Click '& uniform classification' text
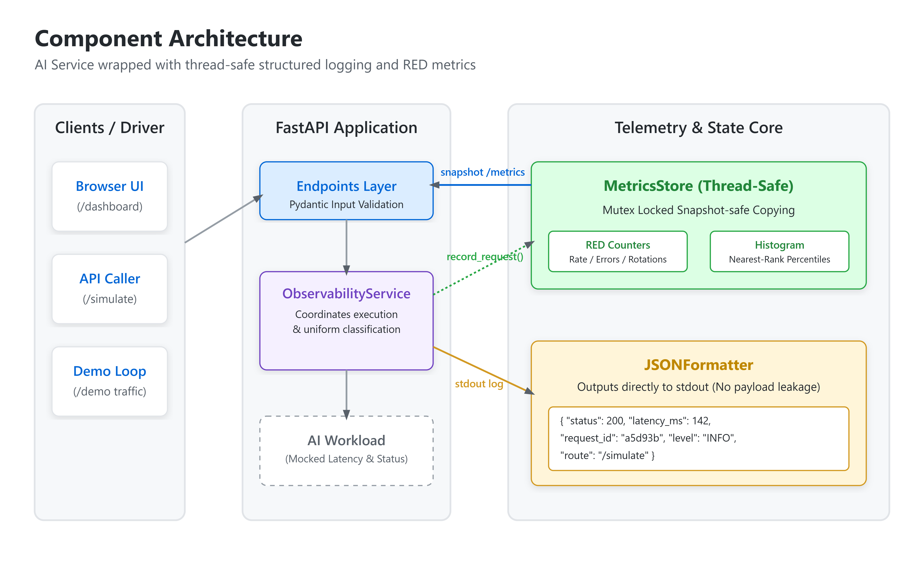Screen dimensions: 924x578 [x=346, y=329]
